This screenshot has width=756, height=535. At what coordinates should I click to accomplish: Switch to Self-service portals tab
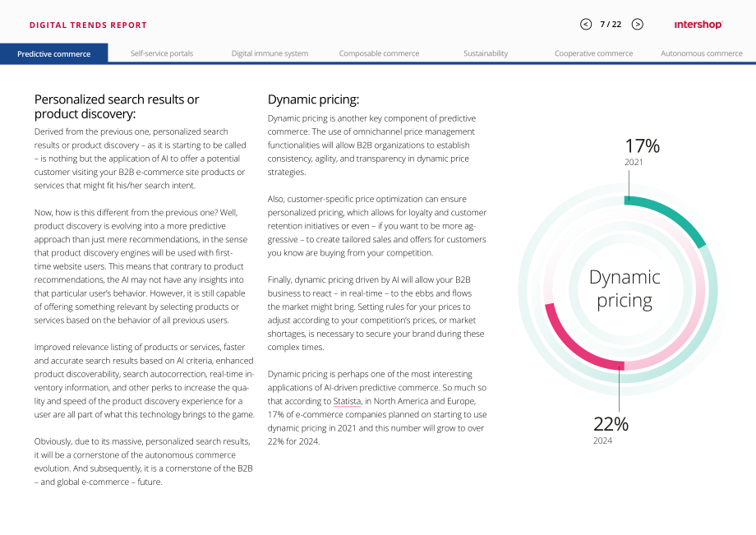click(162, 53)
